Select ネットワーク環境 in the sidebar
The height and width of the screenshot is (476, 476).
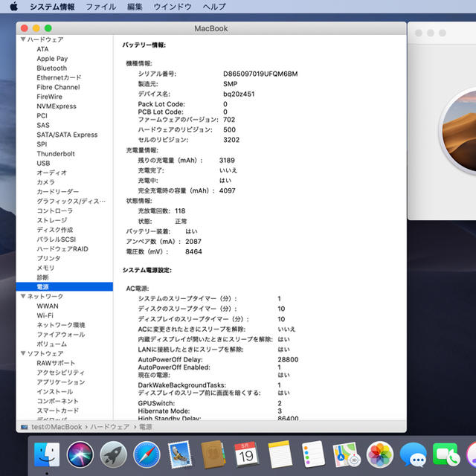coord(61,325)
